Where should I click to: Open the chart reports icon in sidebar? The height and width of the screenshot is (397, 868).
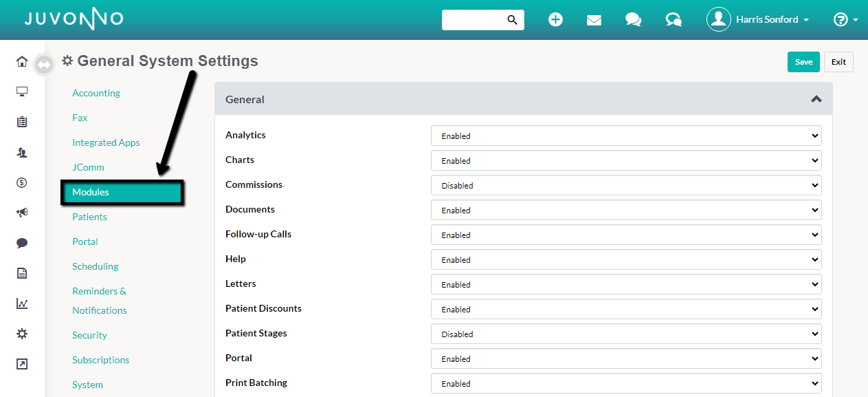[x=22, y=303]
